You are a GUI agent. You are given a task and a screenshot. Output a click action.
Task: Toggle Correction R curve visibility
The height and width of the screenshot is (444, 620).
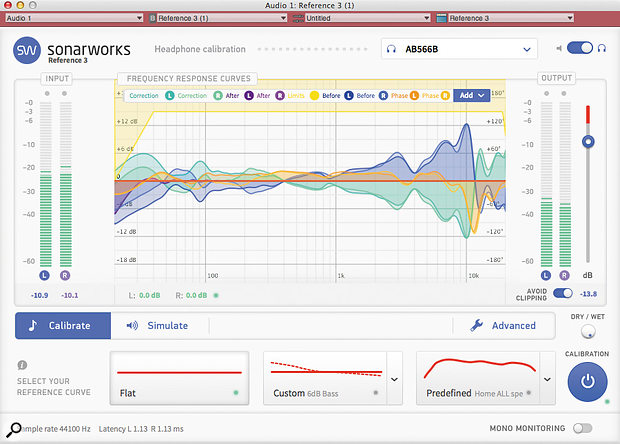click(x=218, y=96)
